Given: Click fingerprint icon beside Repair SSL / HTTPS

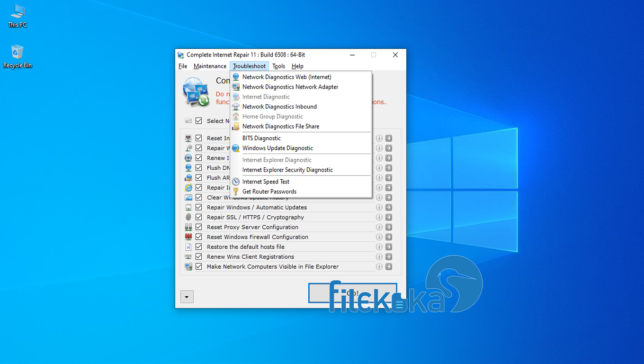Looking at the screenshot, I should coord(188,217).
